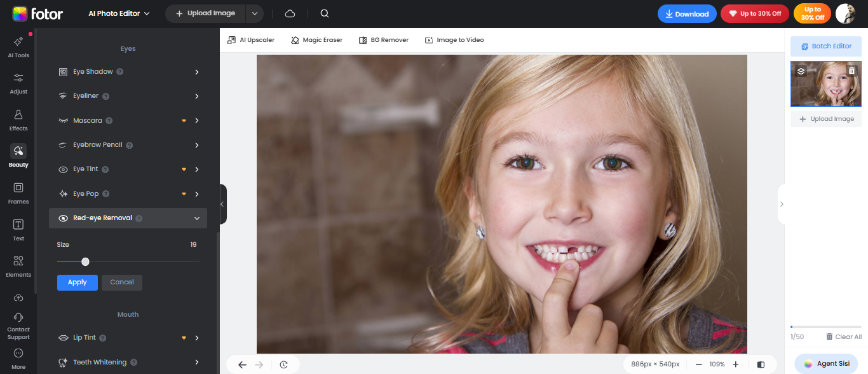Viewport: 868px width, 374px height.
Task: Click the Contact Support headset icon
Action: click(x=18, y=317)
